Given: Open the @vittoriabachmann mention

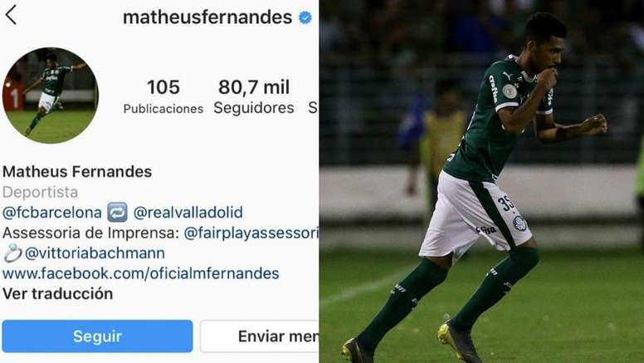Looking at the screenshot, I should (x=95, y=253).
